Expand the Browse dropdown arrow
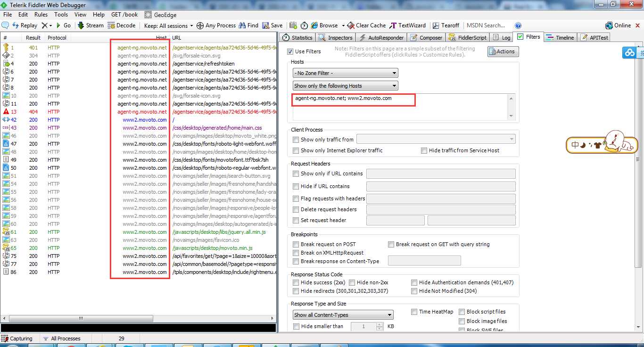Image resolution: width=644 pixels, height=347 pixels. (x=343, y=25)
